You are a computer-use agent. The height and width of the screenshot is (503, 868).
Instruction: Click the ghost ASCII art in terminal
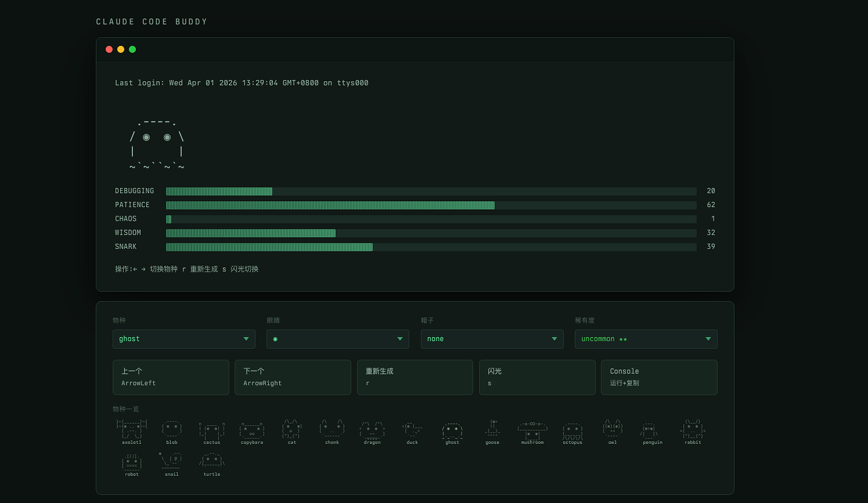(157, 144)
